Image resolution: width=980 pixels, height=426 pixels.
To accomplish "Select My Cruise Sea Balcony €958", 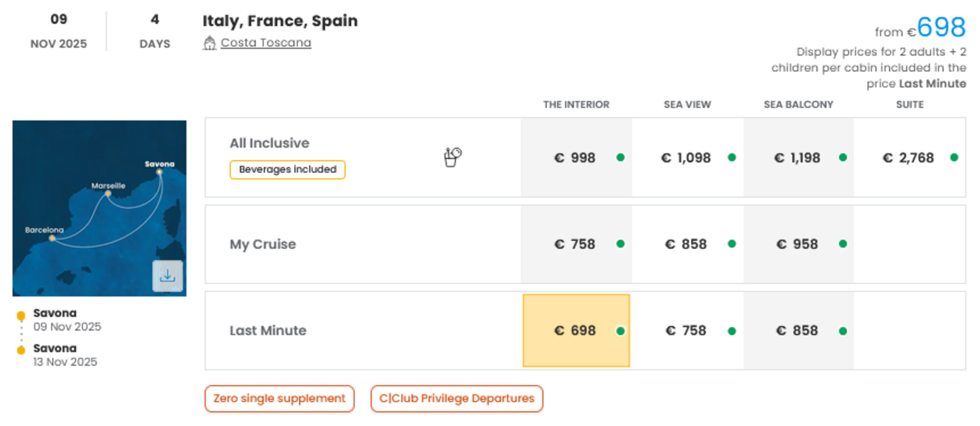I will [x=797, y=244].
